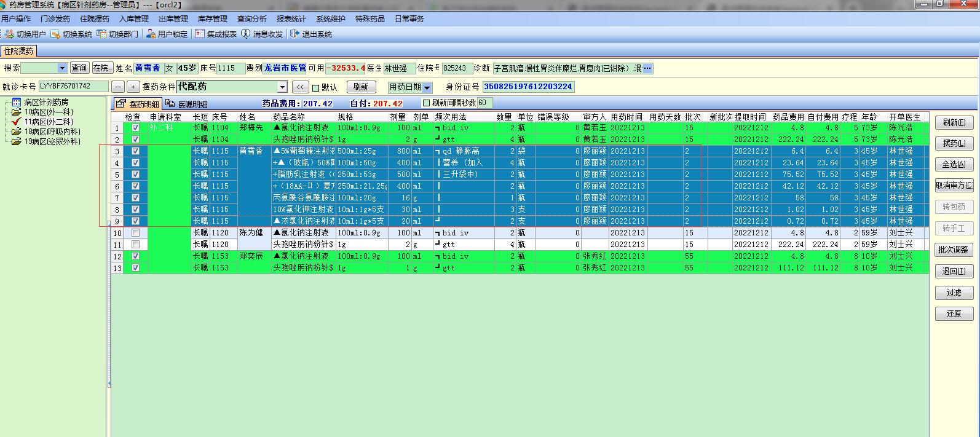Click 取消审方 button
This screenshot has width=980, height=437.
coord(954,185)
